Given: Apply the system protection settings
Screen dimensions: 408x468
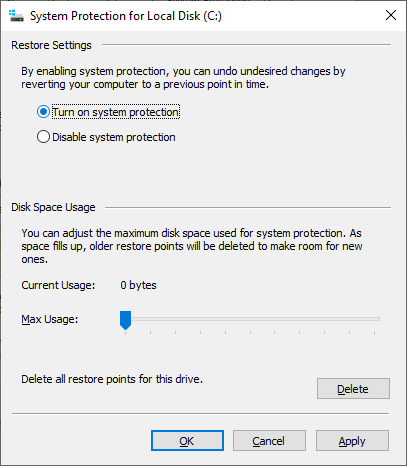Looking at the screenshot, I should click(x=352, y=441).
